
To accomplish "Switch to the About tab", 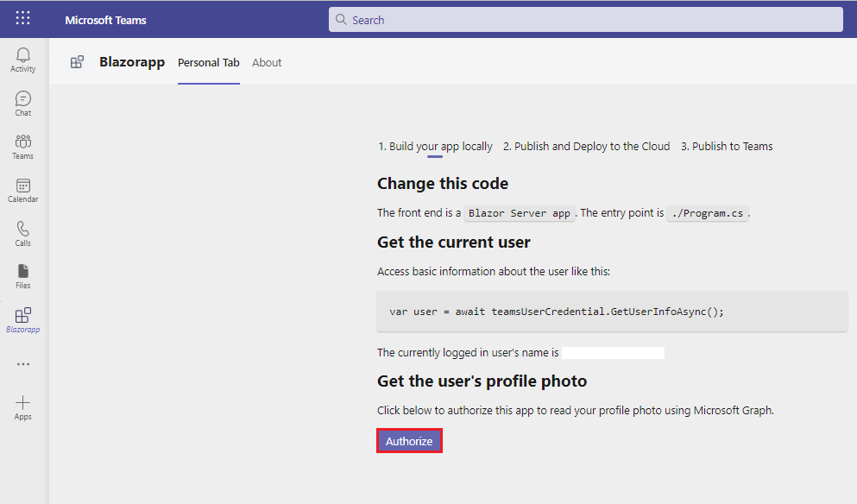I will [267, 62].
